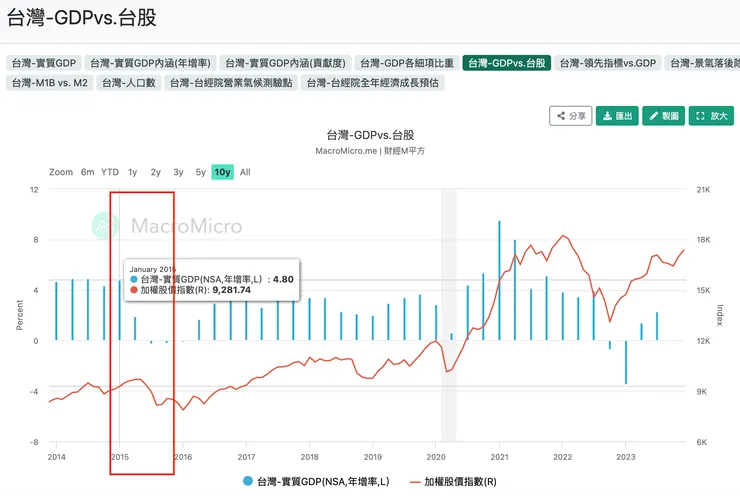Toggle 台灣-實質GDP(NSA,年增率,L) legend series
Viewport: 740px width, 496px height.
[x=316, y=481]
